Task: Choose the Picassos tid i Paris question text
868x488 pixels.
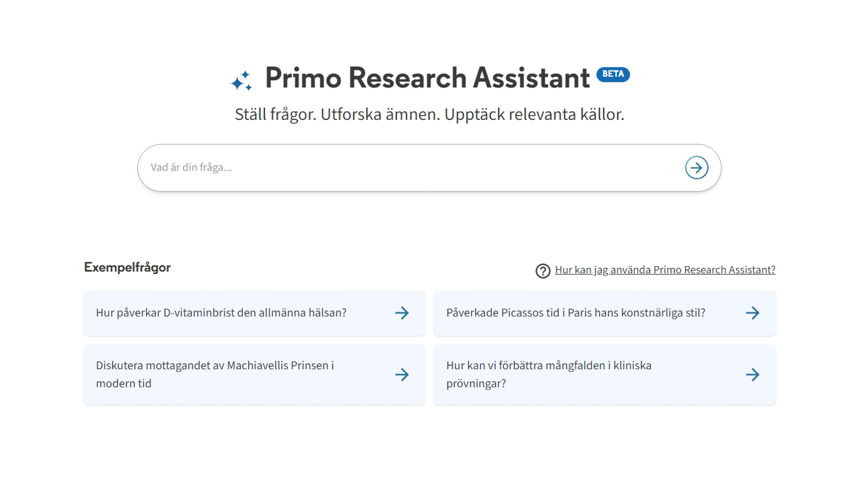Action: coord(575,313)
